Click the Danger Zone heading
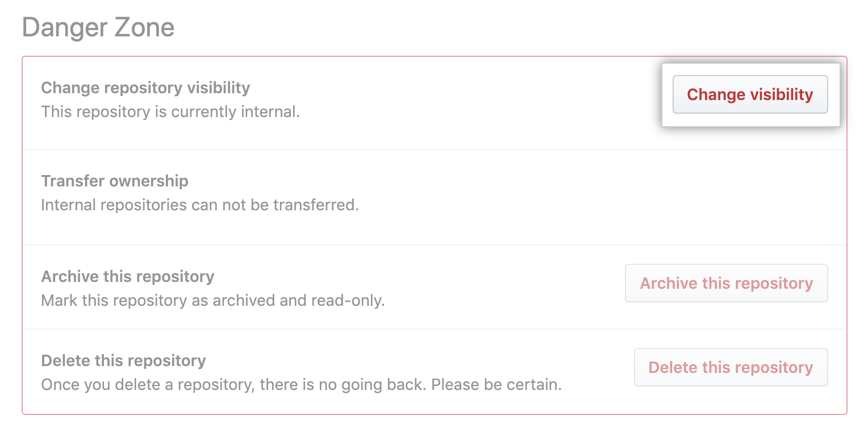Viewport: 868px width, 440px height. pyautogui.click(x=98, y=27)
